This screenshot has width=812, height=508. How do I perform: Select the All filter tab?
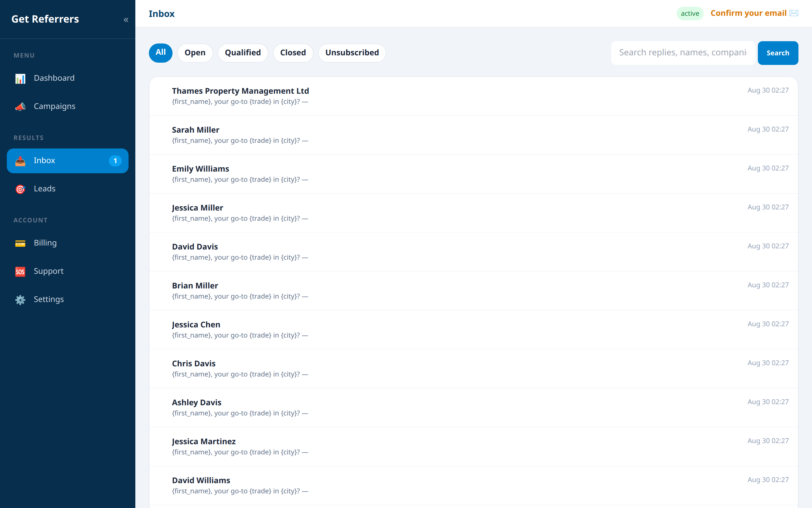pos(160,53)
